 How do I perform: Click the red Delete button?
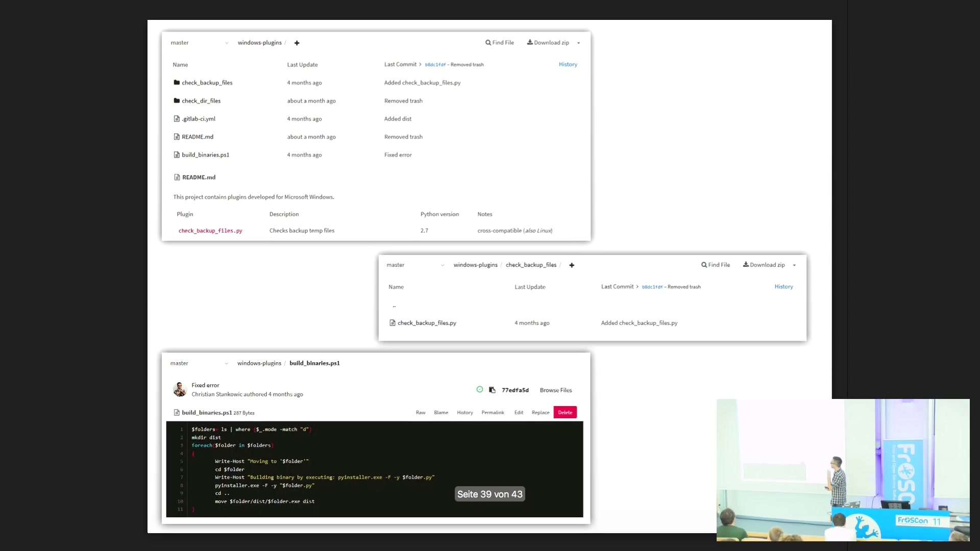click(565, 413)
